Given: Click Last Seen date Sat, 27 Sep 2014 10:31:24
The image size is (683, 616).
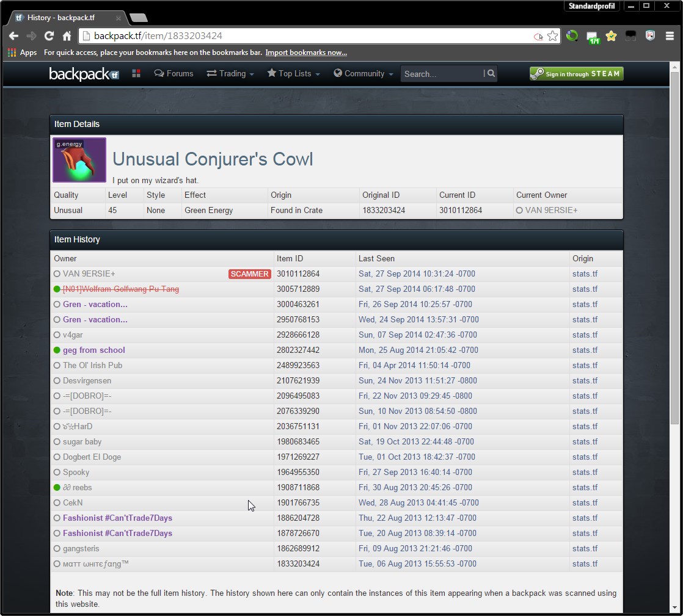Looking at the screenshot, I should click(417, 274).
